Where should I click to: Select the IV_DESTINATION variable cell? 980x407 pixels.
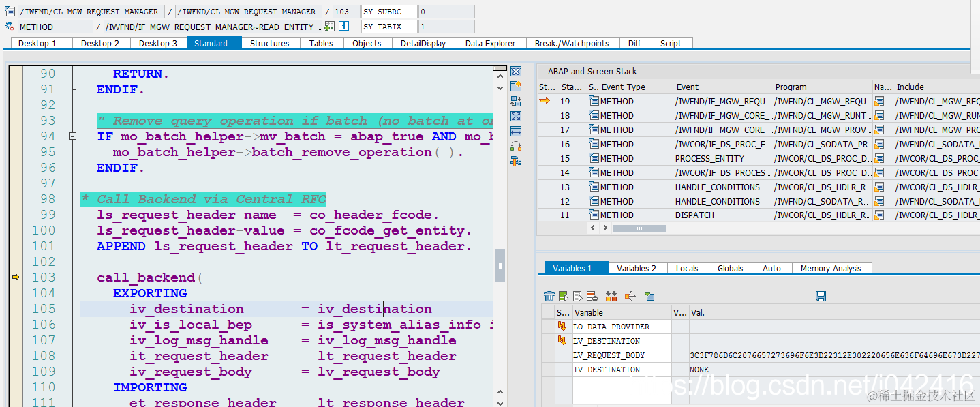622,370
